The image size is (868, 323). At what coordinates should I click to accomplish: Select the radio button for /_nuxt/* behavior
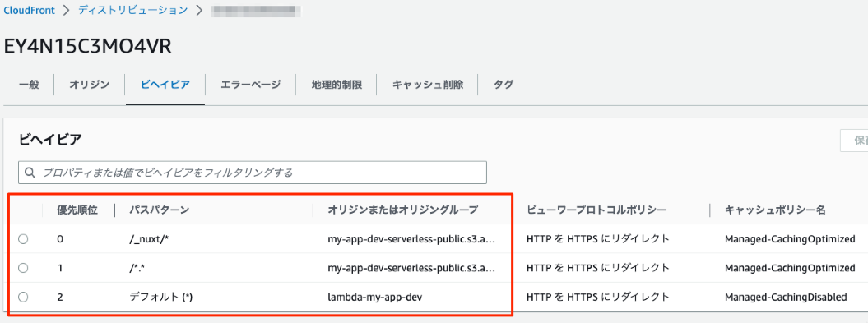coord(23,239)
